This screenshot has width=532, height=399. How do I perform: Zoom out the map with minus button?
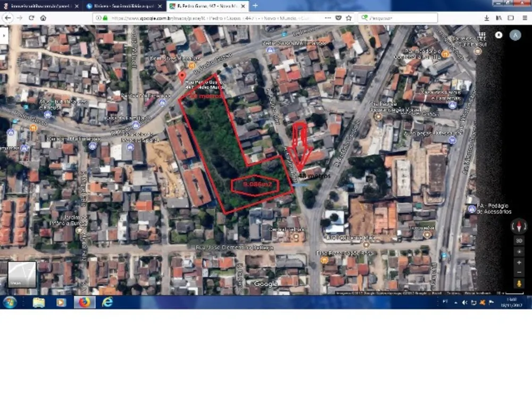[519, 272]
